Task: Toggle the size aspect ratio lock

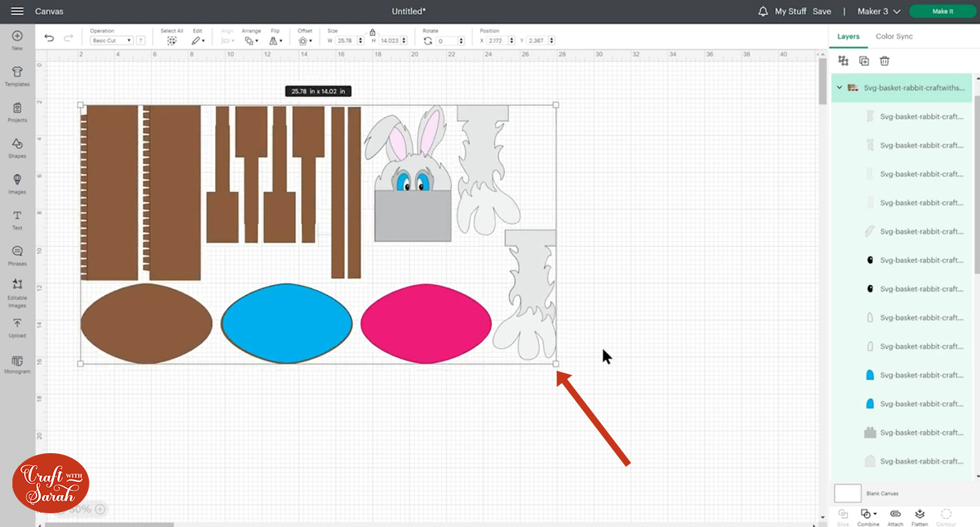Action: pos(372,32)
